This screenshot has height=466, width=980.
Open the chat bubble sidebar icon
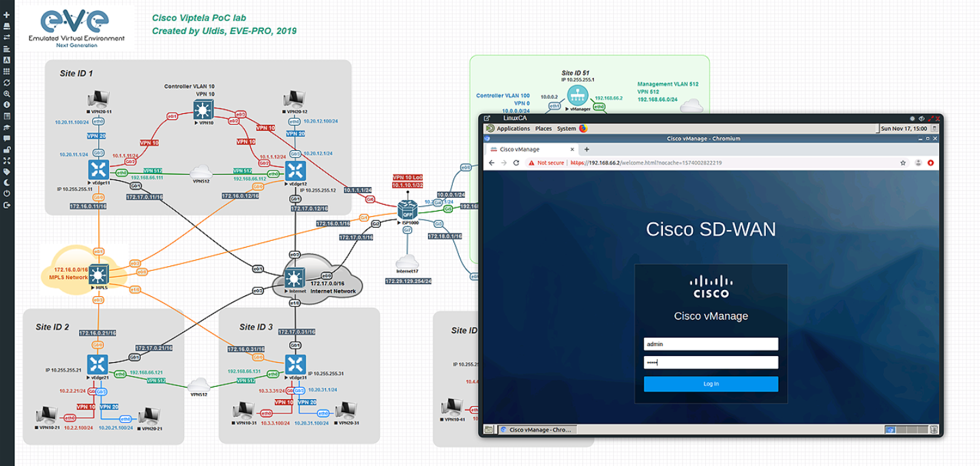[x=7, y=138]
